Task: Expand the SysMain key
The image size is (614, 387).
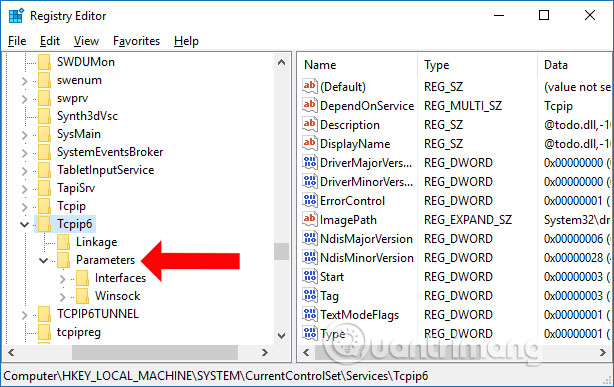Action: (24, 135)
